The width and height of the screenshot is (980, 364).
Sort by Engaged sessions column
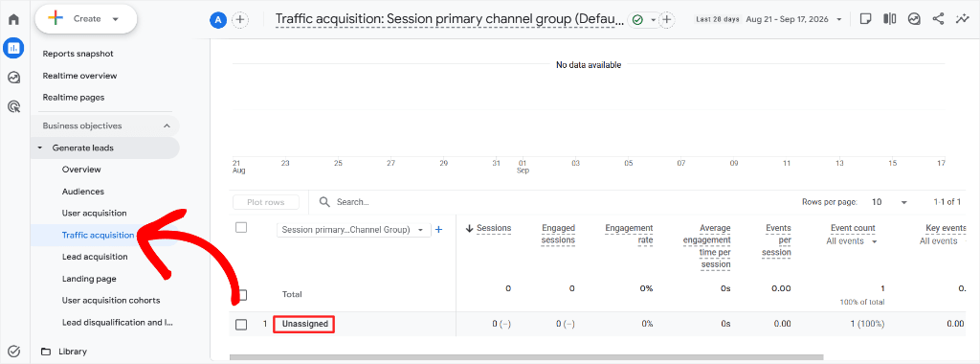click(558, 234)
